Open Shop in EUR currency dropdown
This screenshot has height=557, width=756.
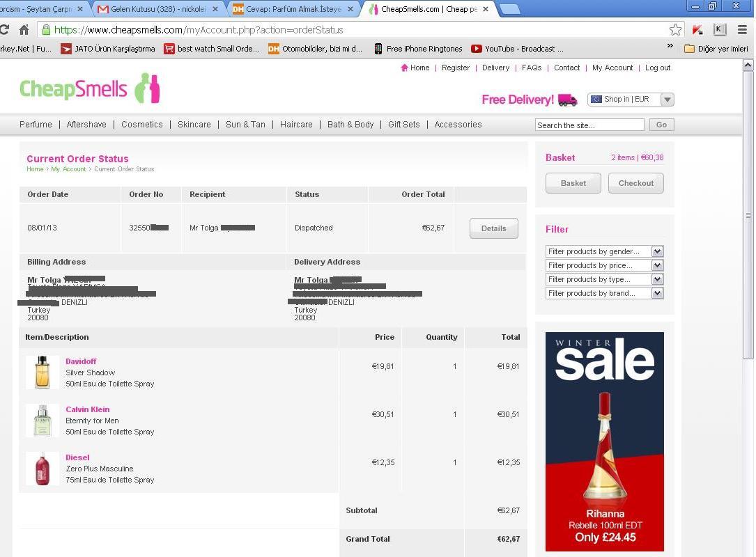[x=630, y=100]
